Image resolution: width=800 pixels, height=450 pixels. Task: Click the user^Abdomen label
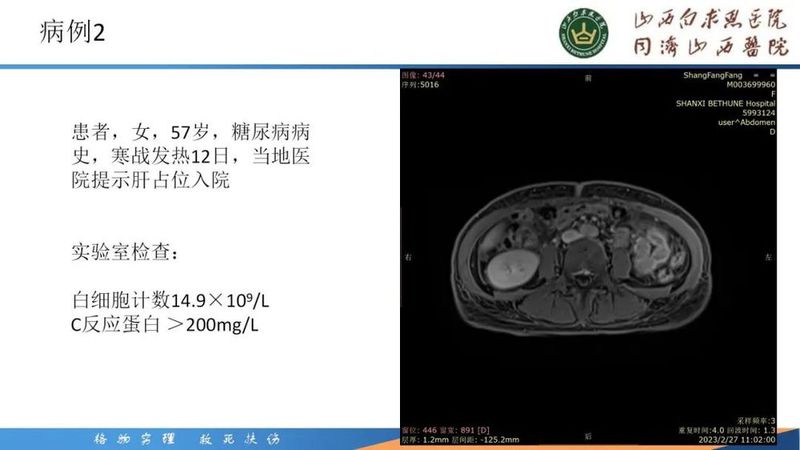(x=748, y=122)
